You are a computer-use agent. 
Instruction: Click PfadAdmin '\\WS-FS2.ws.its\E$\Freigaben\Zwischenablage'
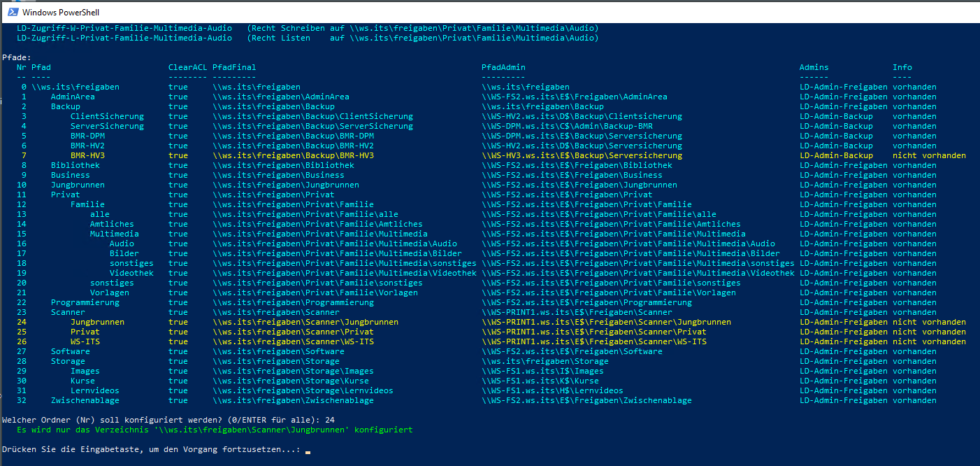click(586, 400)
